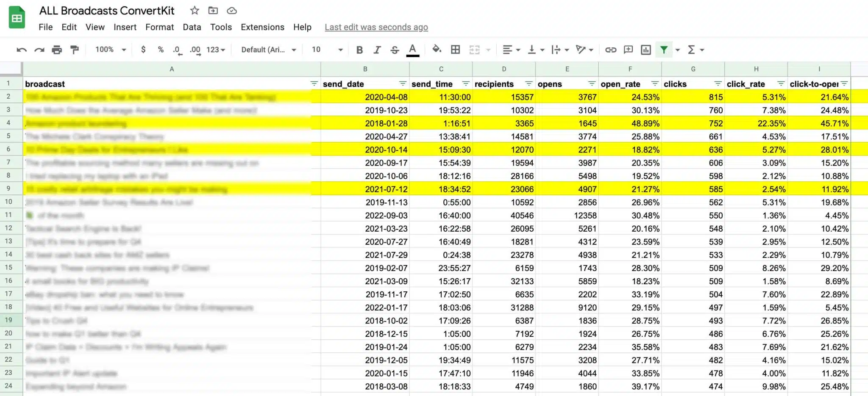
Task: Click the Insert chart icon
Action: click(645, 50)
